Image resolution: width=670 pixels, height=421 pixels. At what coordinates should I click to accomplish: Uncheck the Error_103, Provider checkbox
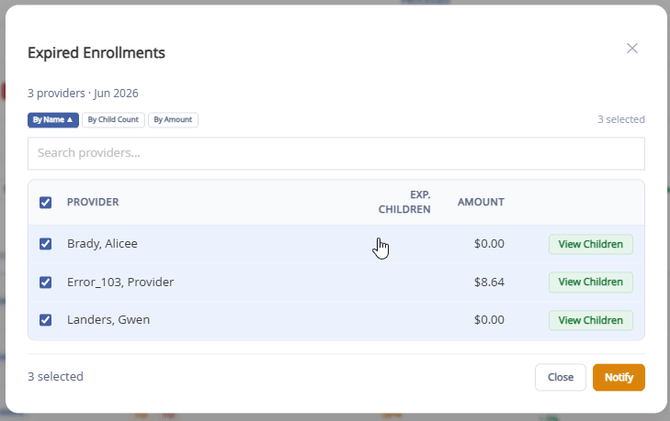(45, 282)
